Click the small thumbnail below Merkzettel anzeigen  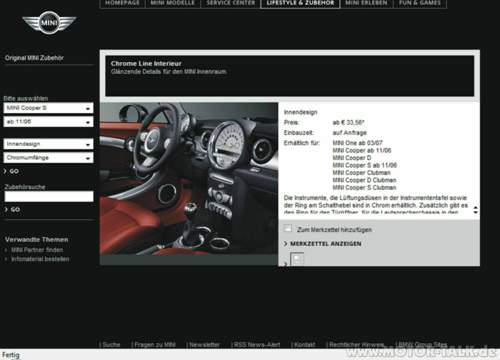point(297,259)
